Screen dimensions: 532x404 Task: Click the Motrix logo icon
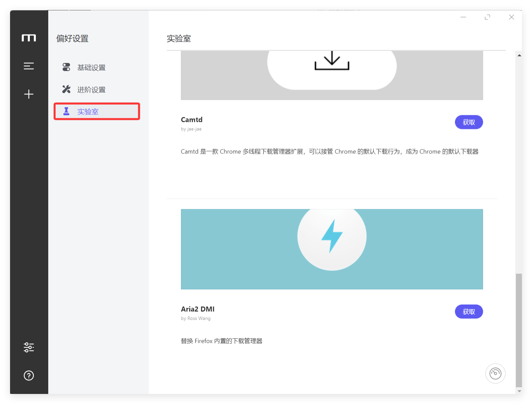click(x=29, y=38)
